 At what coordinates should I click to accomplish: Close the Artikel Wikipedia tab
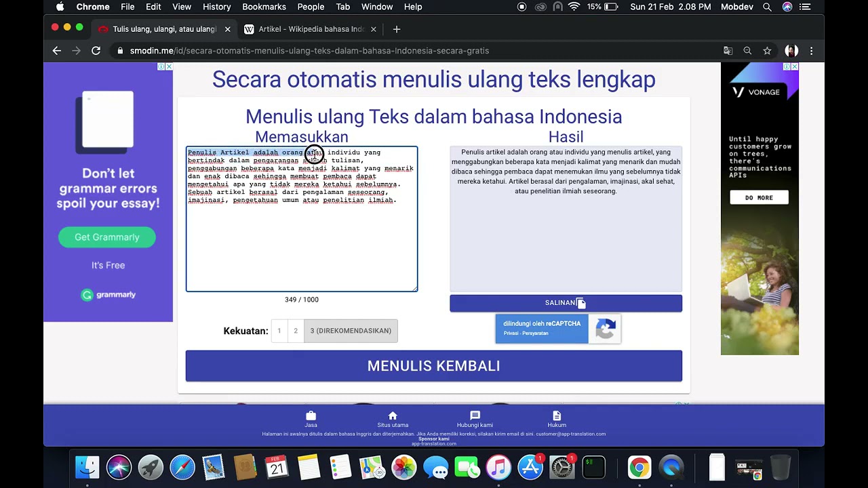click(373, 29)
